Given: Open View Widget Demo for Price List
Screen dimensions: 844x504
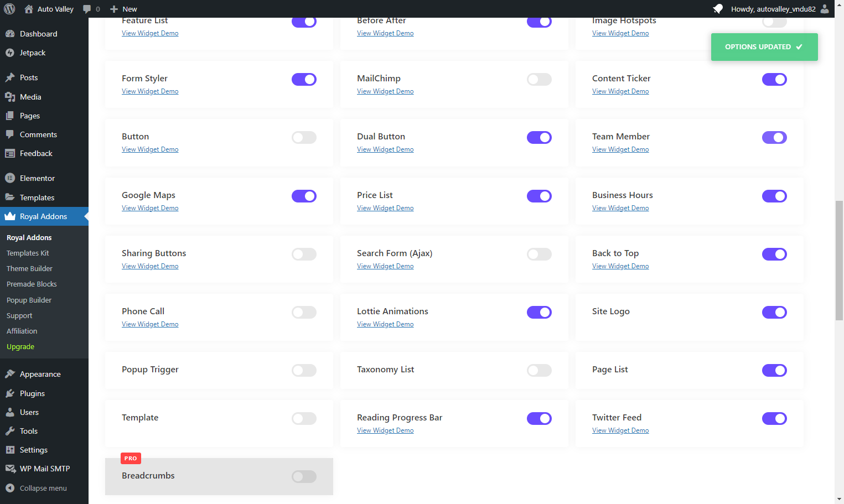Looking at the screenshot, I should point(385,208).
